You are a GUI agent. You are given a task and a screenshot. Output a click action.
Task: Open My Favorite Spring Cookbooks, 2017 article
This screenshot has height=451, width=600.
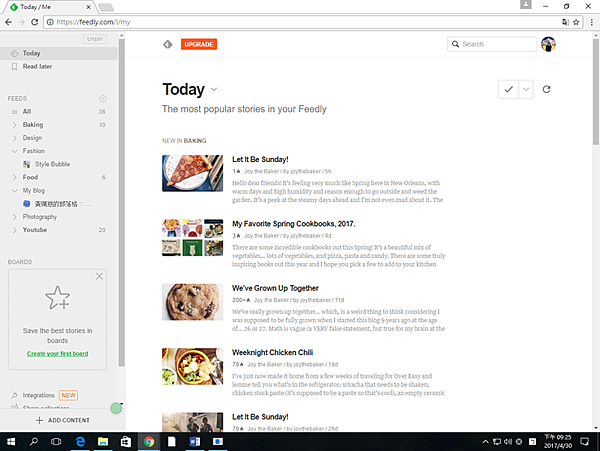(x=293, y=223)
